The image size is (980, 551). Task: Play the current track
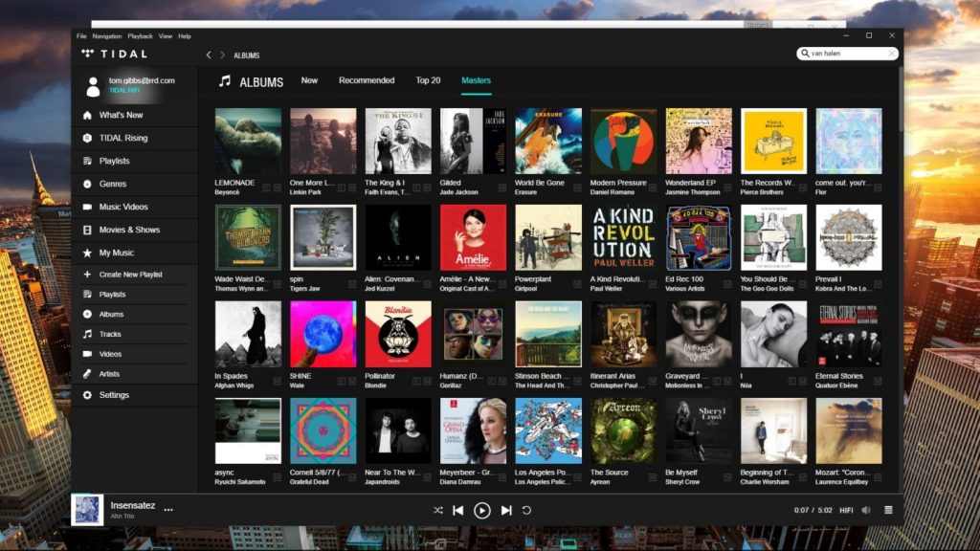[x=482, y=511]
